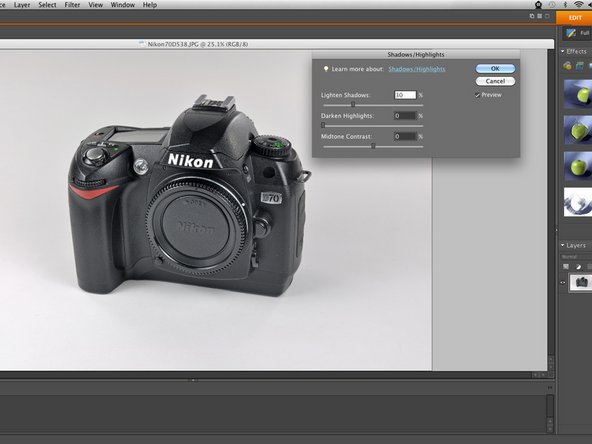Click the Time Machine menu bar icon
Viewport: 592px width, 444px height.
point(552,5)
